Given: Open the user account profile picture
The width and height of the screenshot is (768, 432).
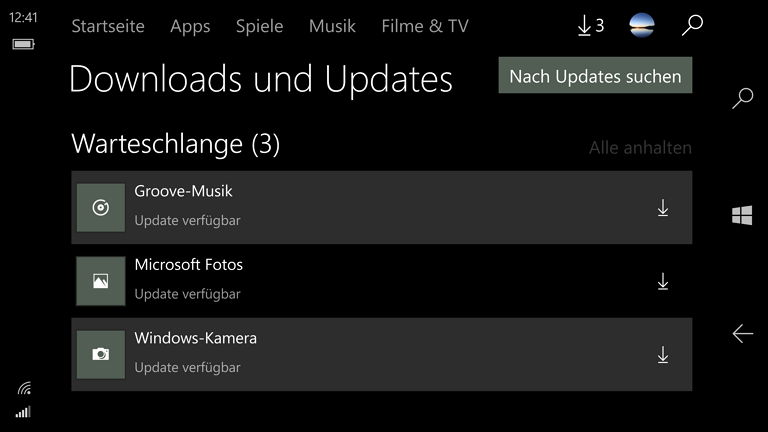Looking at the screenshot, I should click(x=642, y=25).
